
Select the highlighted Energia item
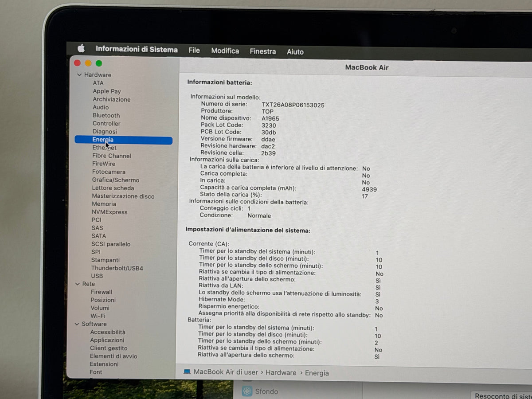[124, 140]
